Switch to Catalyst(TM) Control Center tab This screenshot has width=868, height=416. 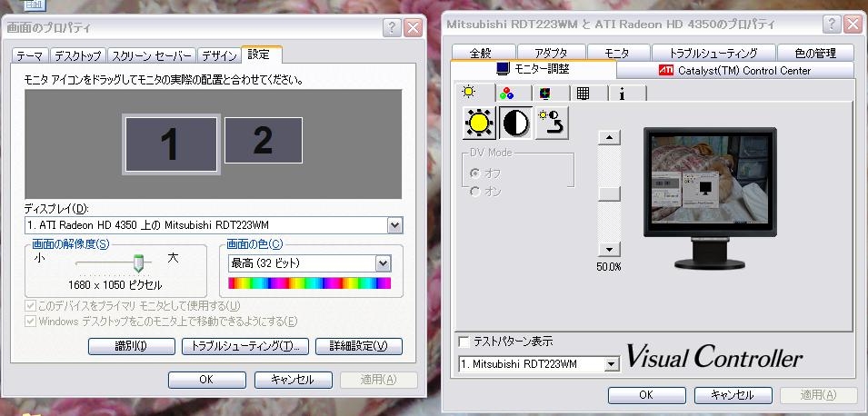tap(735, 70)
